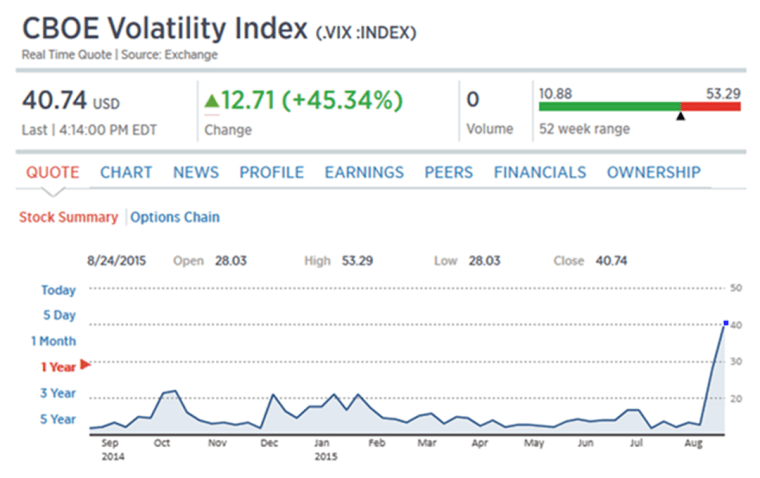Screen dimensions: 760x478
Task: Click the Real Time Quote source line
Action: tap(119, 55)
